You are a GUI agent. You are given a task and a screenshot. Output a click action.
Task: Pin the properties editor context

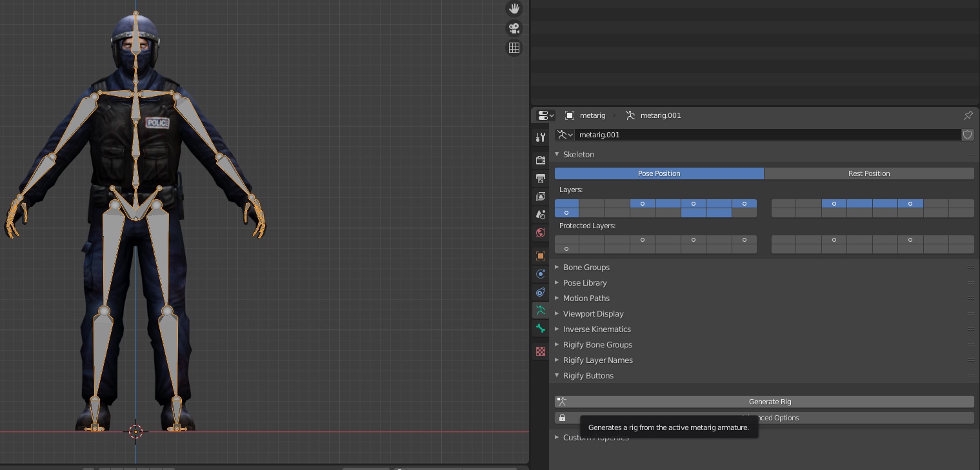(968, 115)
